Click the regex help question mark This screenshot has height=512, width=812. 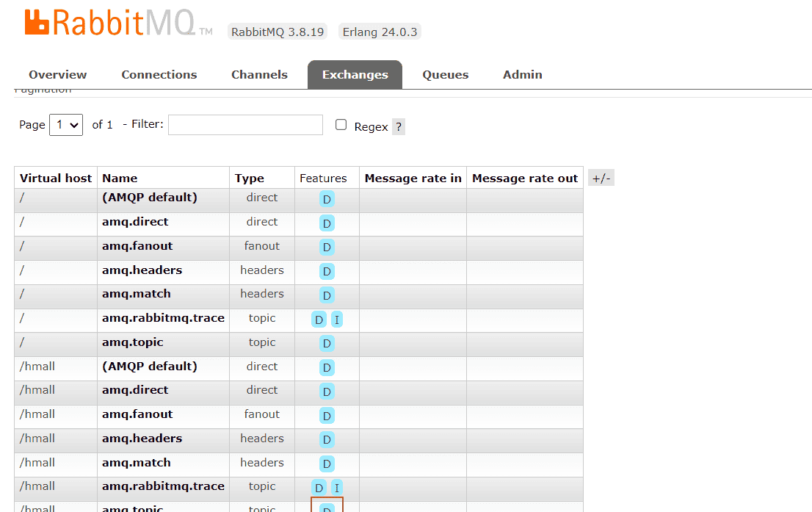coord(399,126)
